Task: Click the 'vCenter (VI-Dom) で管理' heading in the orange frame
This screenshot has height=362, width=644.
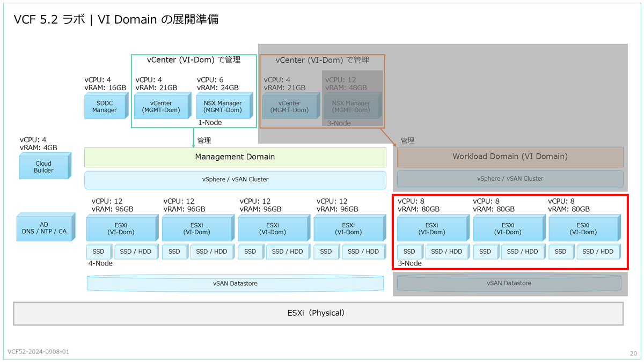Action: 323,60
